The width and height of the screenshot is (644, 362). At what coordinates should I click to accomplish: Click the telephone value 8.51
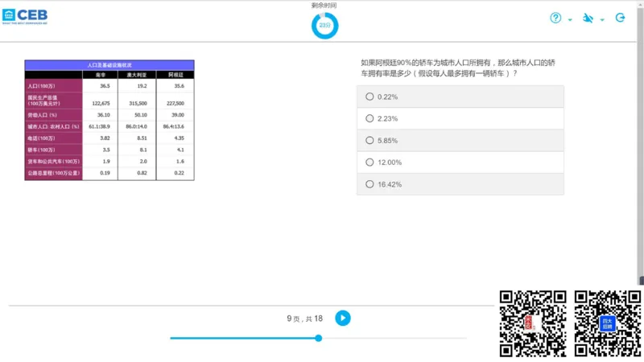pos(142,138)
